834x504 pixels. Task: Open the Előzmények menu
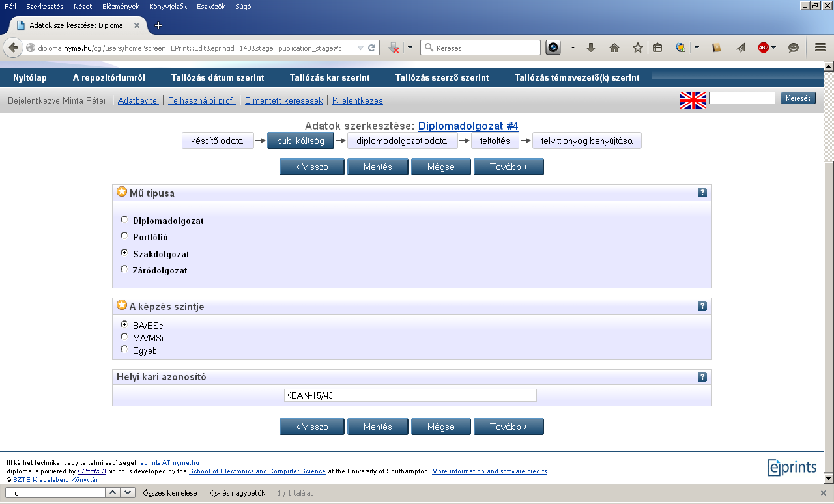click(120, 7)
